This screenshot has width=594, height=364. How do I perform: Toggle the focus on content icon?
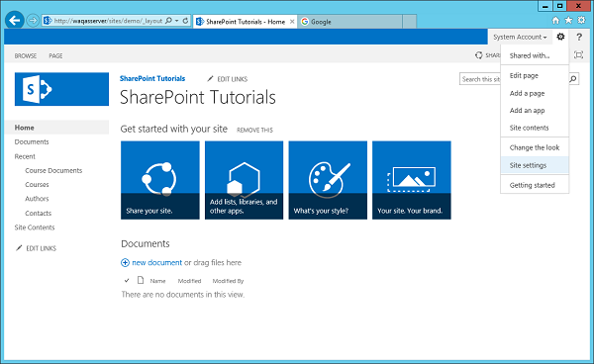[578, 55]
